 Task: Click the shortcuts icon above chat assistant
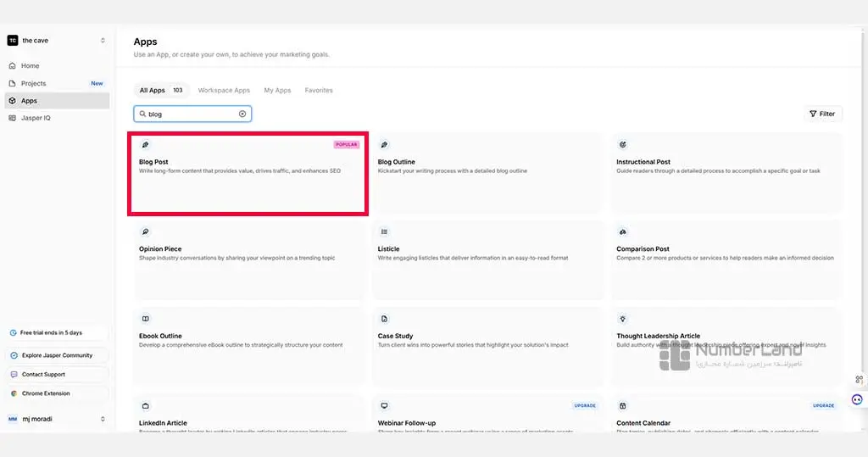click(859, 380)
